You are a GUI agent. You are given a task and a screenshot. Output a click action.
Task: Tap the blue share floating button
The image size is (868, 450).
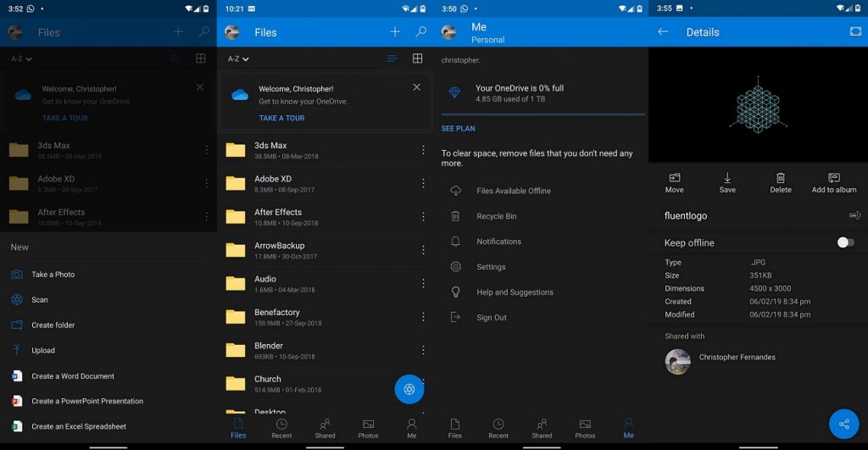click(x=843, y=424)
